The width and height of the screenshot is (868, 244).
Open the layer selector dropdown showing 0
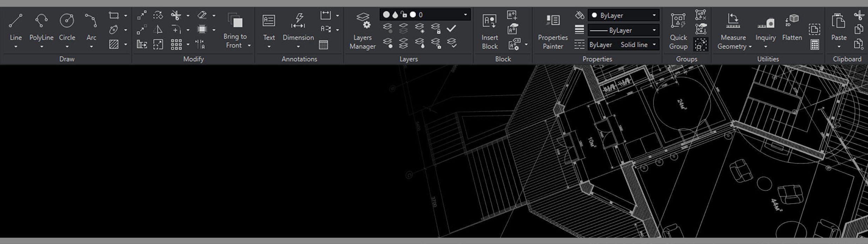(x=425, y=15)
